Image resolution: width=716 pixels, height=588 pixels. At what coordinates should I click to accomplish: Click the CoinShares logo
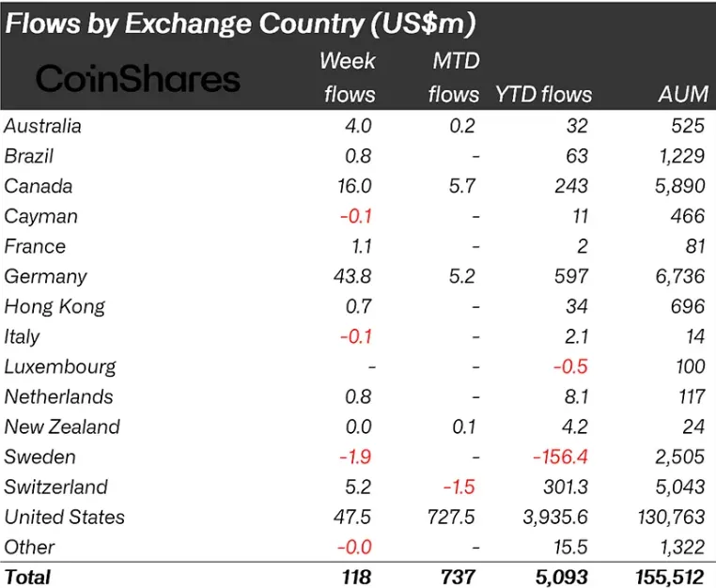coord(138,79)
